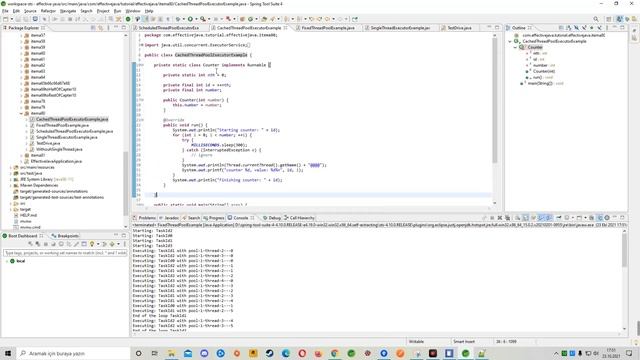640x360 pixels.
Task: Open the Run button dropdown arrow
Action: (x=196, y=19)
